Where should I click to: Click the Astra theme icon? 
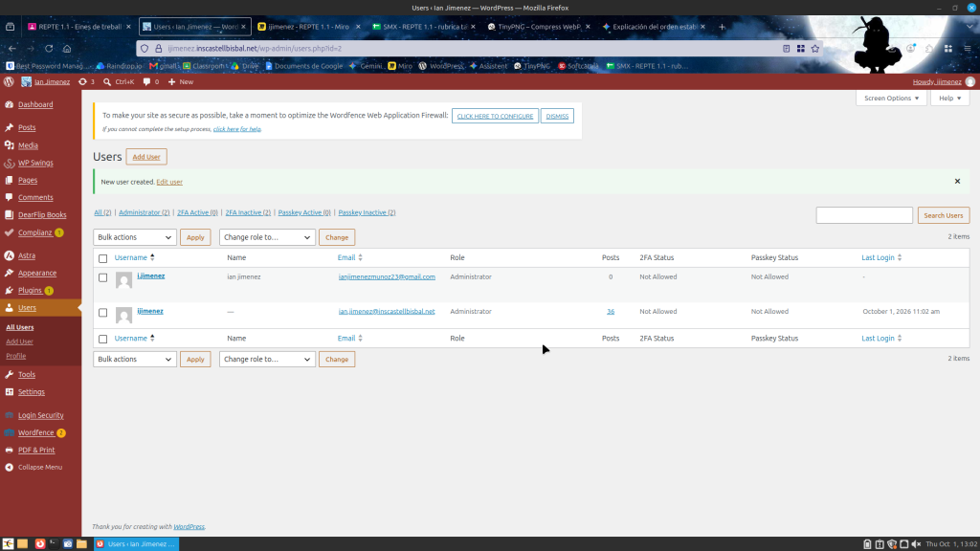(10, 255)
